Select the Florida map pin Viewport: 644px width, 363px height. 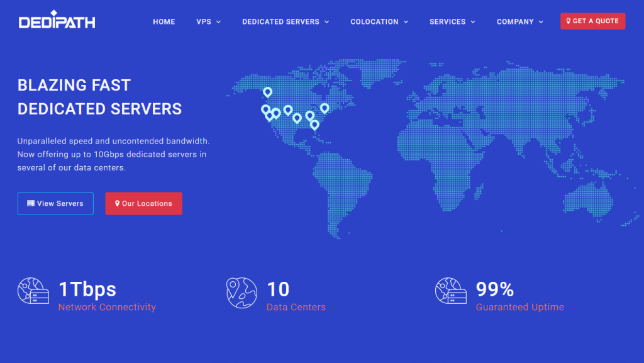[314, 125]
